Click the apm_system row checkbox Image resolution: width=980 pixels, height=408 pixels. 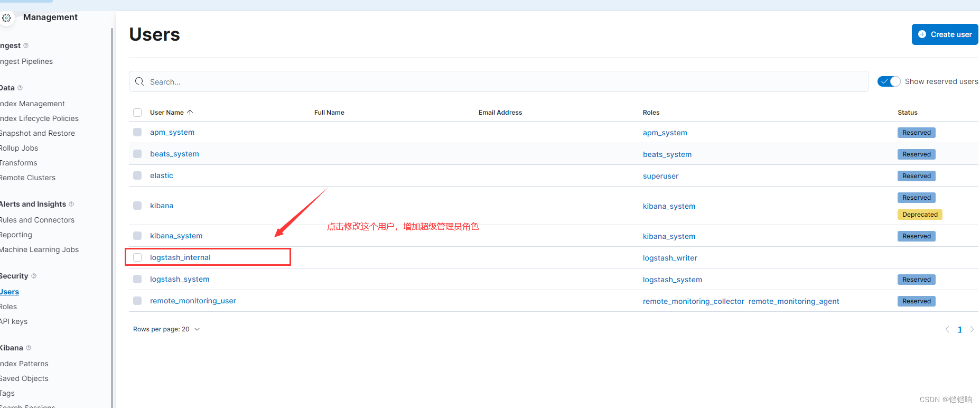[x=137, y=132]
